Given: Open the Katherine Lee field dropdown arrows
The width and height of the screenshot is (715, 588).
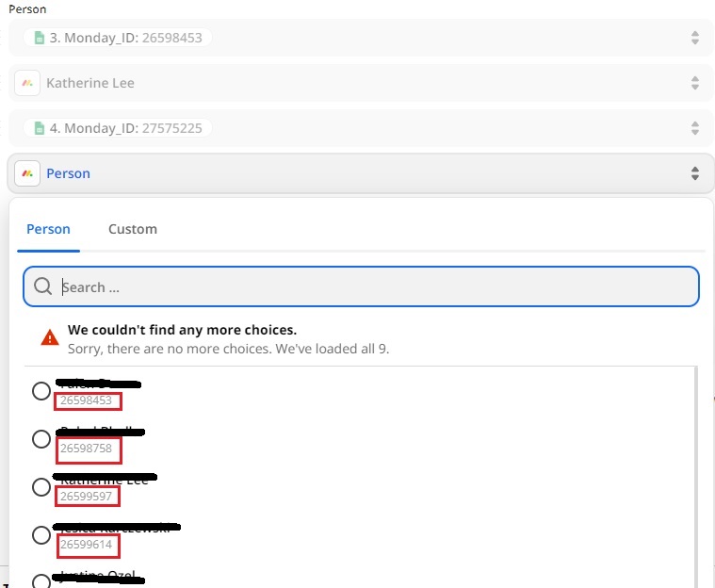Looking at the screenshot, I should click(695, 83).
